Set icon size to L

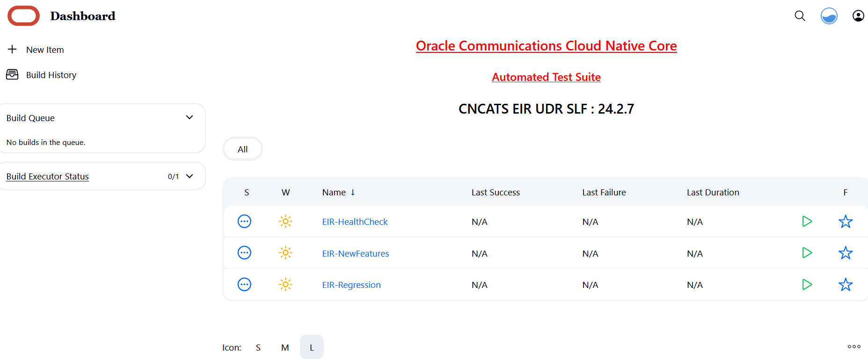(x=312, y=347)
